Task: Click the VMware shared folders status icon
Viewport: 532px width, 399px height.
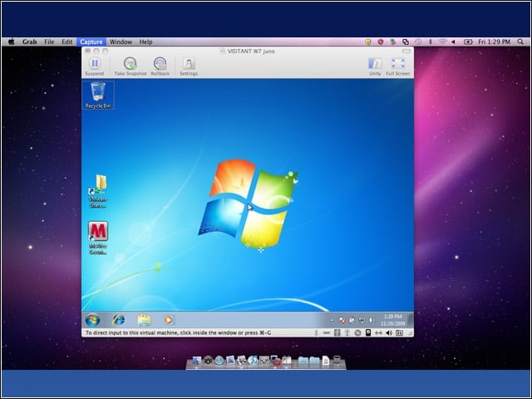Action: click(x=399, y=332)
